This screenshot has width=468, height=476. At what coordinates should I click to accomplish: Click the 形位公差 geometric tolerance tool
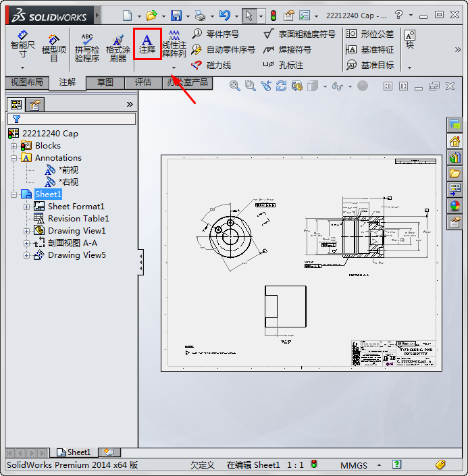click(x=369, y=34)
